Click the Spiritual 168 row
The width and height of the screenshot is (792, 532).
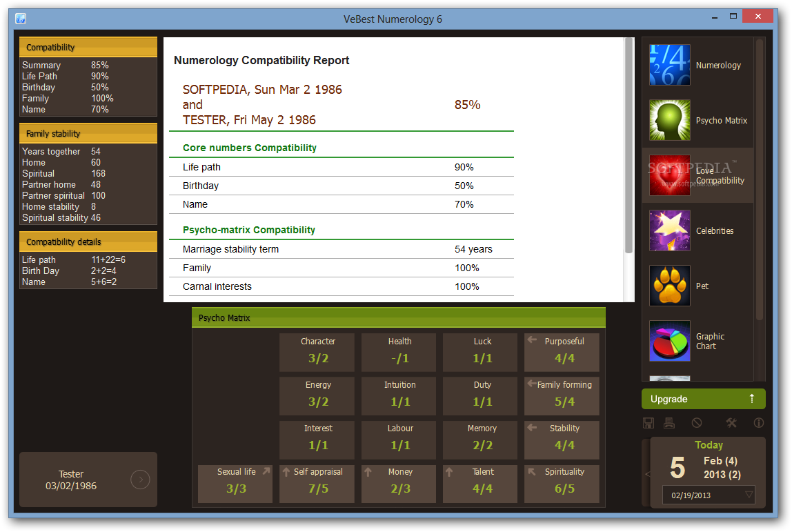pyautogui.click(x=88, y=174)
